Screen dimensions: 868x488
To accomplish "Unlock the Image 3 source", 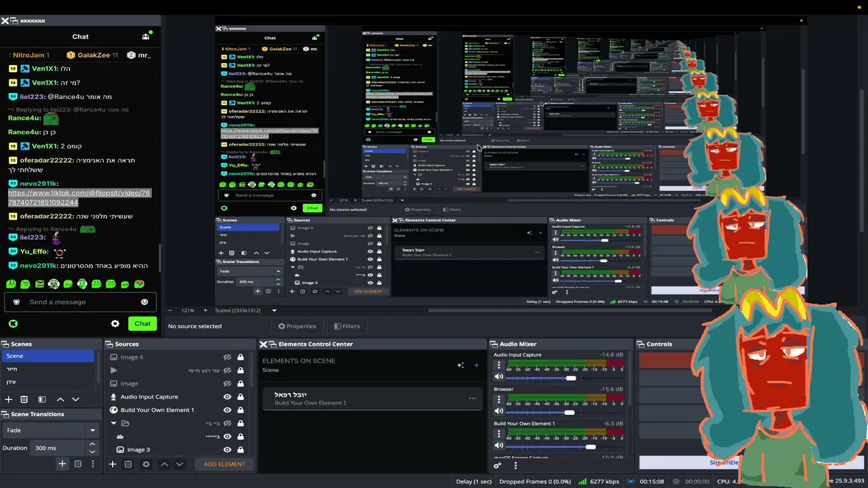I will 240,449.
